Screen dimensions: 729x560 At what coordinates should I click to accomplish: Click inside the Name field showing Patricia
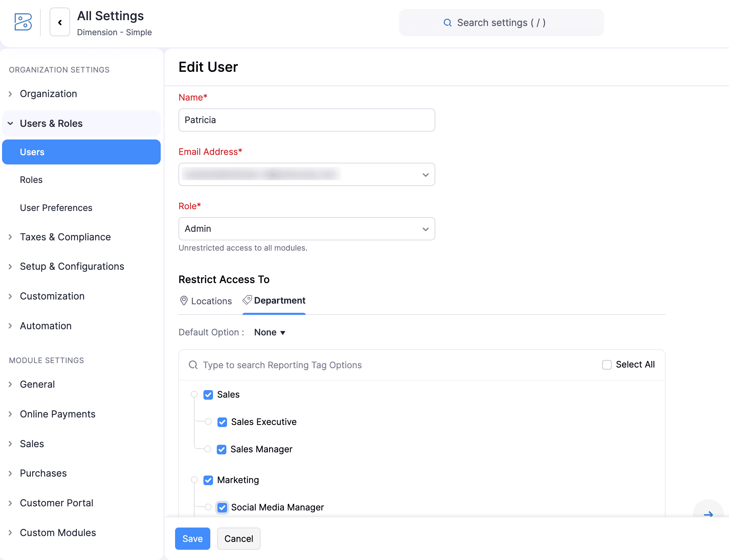(306, 120)
